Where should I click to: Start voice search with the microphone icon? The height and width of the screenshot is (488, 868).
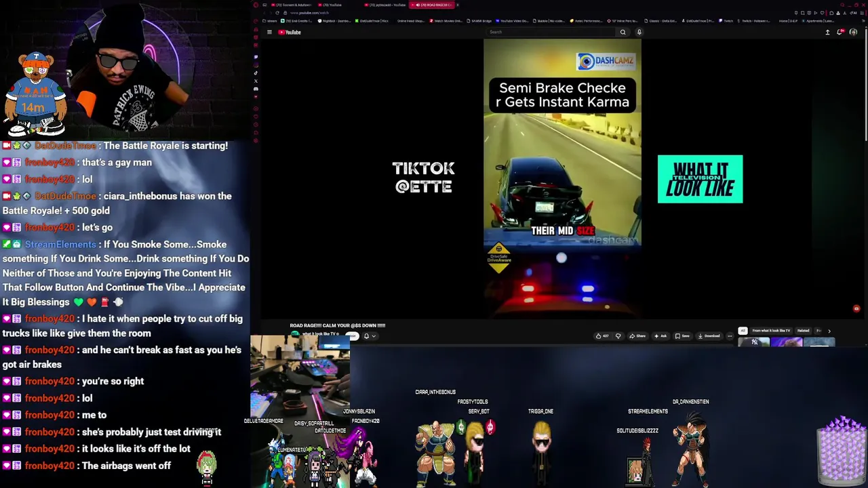(639, 32)
